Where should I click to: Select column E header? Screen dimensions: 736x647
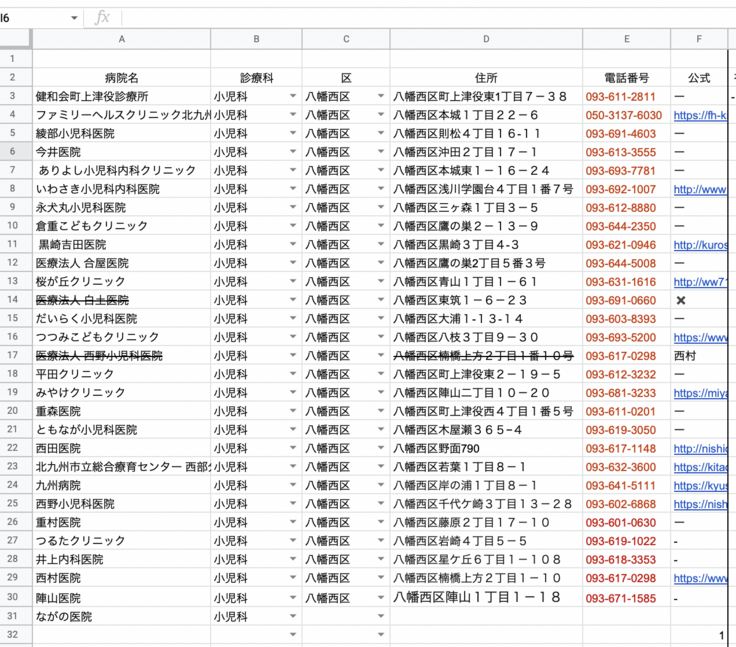(626, 39)
